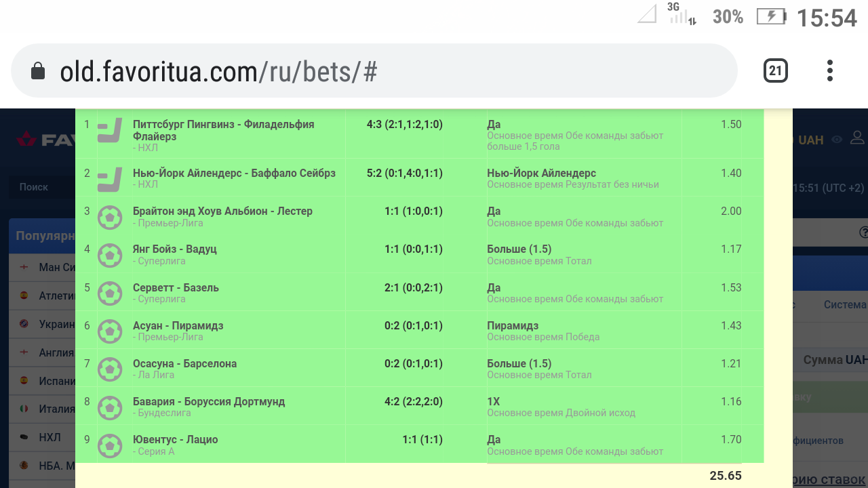868x488 pixels.
Task: Click match name Питтсбург Пингвинз - Филадельфия Флайерз
Action: [x=223, y=130]
